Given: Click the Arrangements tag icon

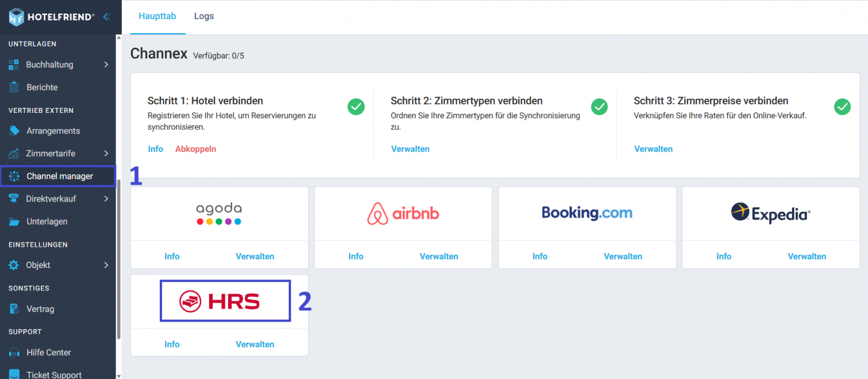Looking at the screenshot, I should [14, 131].
